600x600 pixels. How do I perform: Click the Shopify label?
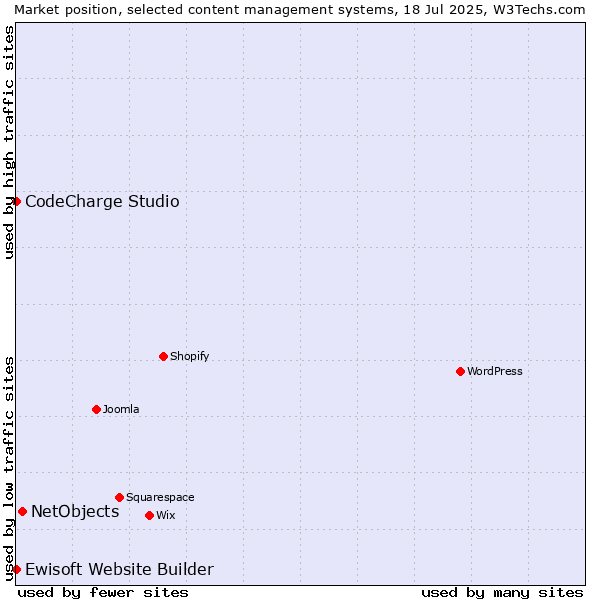(189, 356)
